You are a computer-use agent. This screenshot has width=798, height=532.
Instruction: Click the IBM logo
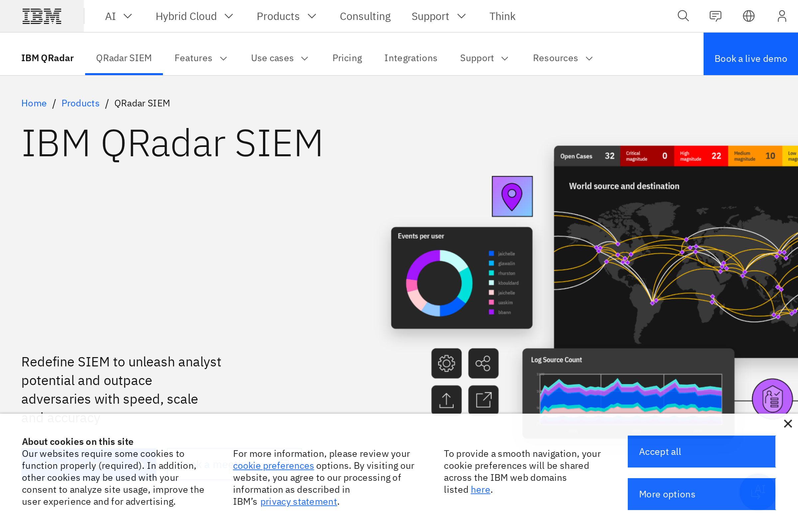(x=42, y=16)
